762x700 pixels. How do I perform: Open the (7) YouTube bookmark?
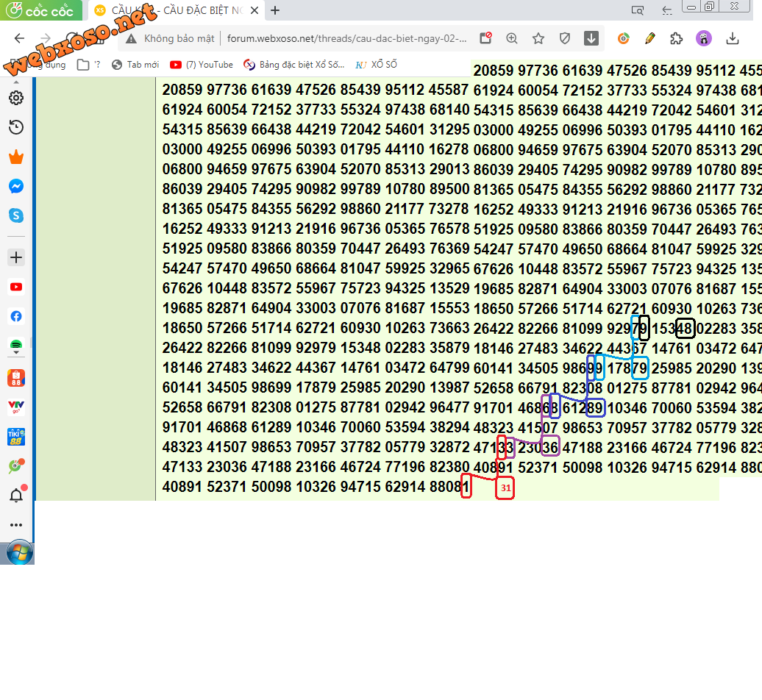(202, 65)
